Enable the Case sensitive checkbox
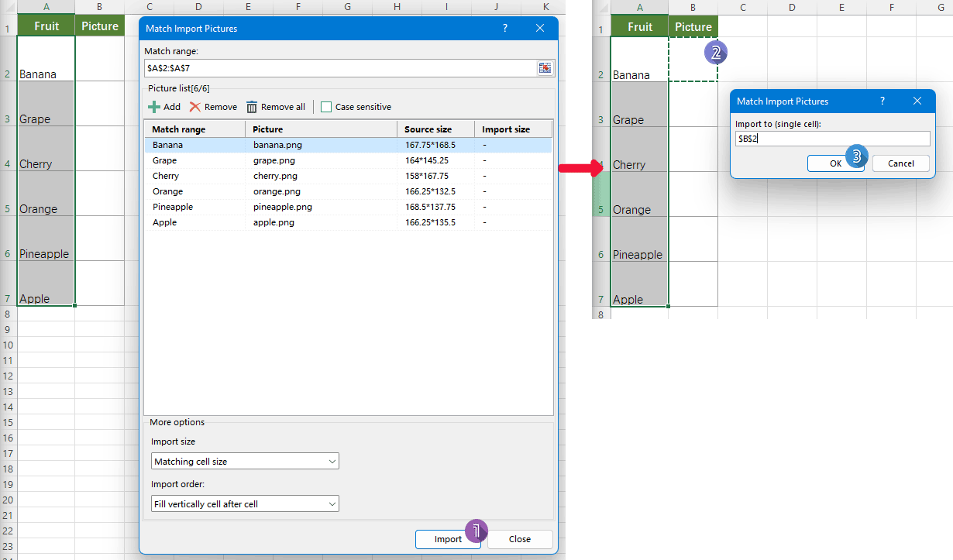This screenshot has height=560, width=953. coord(326,107)
